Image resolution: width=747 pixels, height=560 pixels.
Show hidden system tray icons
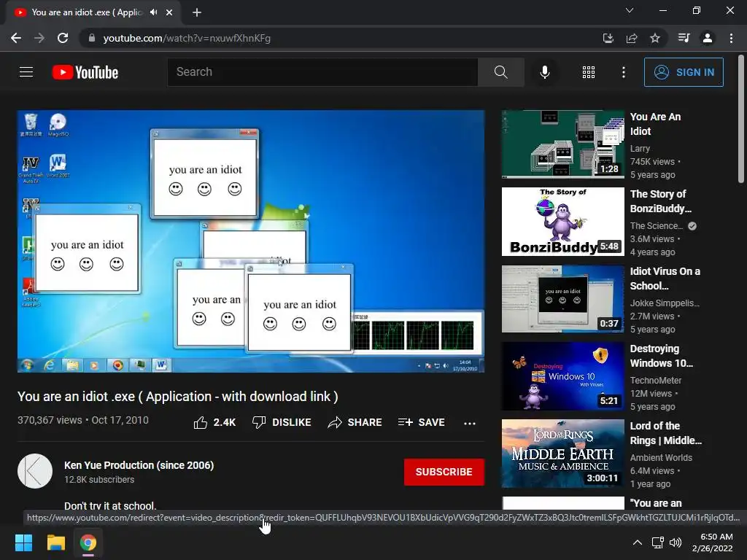(637, 542)
